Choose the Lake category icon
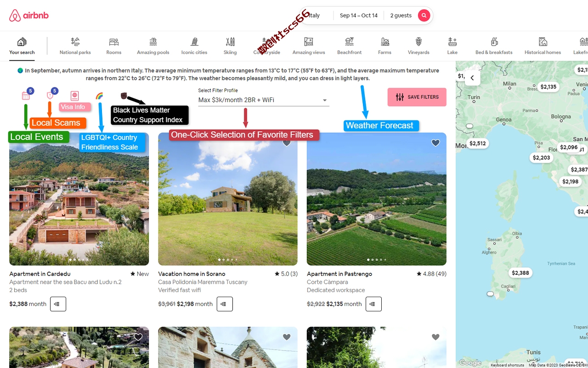588x368 pixels. coord(452,42)
